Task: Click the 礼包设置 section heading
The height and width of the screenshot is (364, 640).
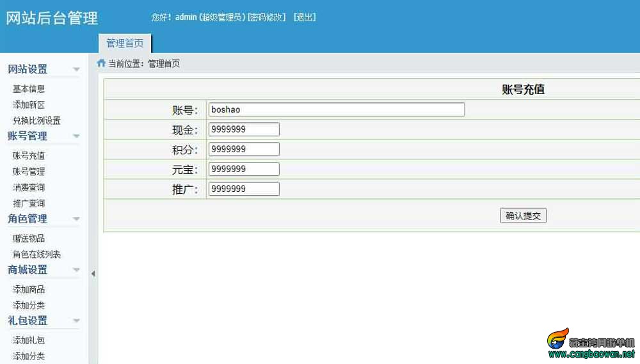Action: coord(28,320)
